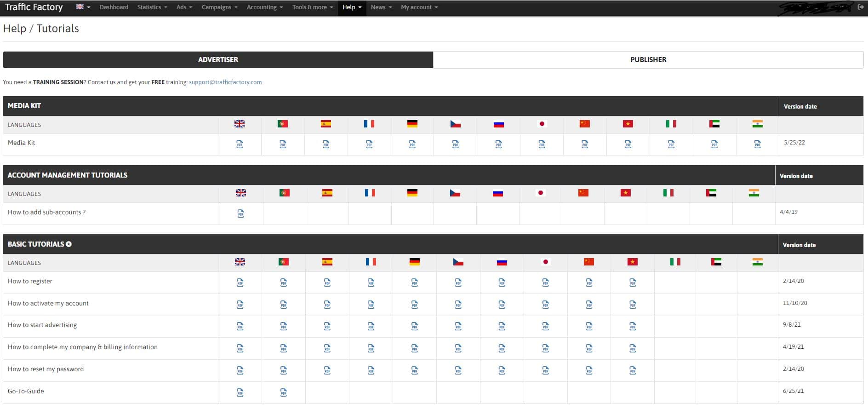
Task: Click the logout icon in top-right corner
Action: coord(861,7)
